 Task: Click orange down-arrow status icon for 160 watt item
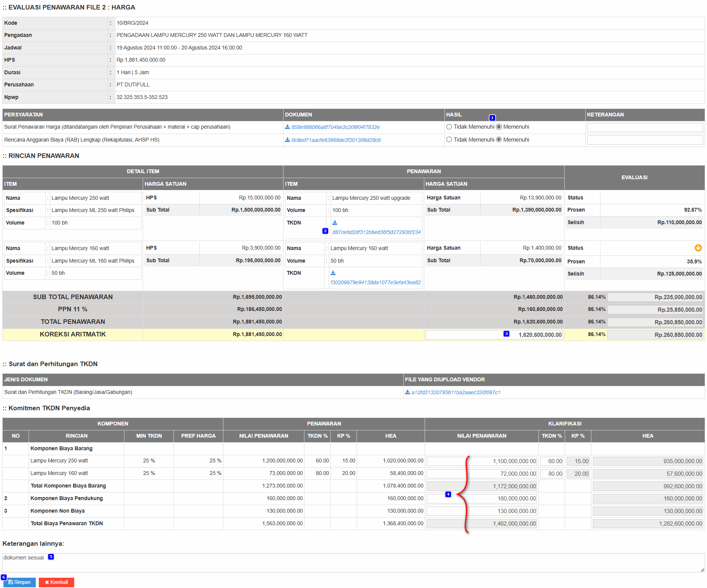coord(698,248)
